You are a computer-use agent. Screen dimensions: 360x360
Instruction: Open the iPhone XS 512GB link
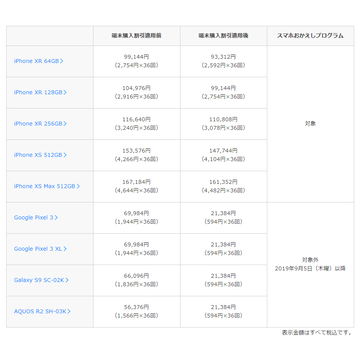point(40,155)
